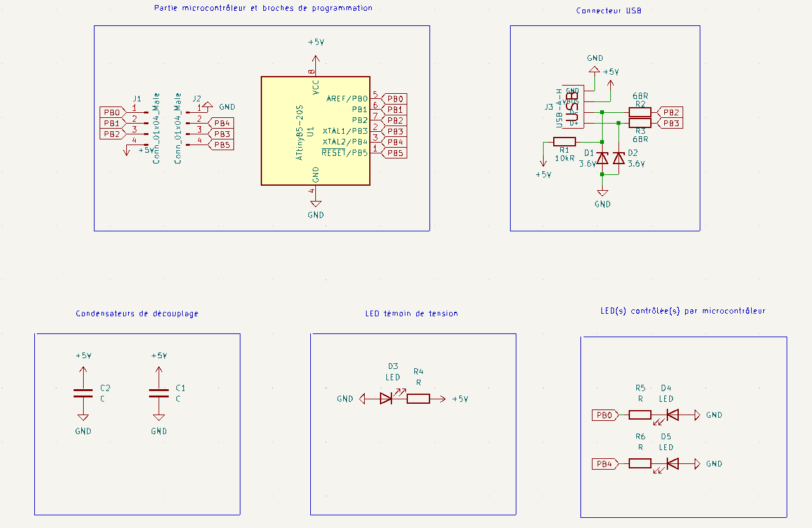This screenshot has width=812, height=528.
Task: Select the PB2 label next to resistor R2
Action: point(671,112)
